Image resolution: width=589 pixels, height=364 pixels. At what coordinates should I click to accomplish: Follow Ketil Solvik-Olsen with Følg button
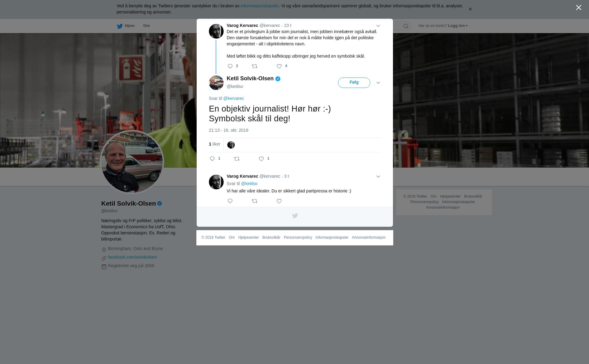click(x=354, y=83)
